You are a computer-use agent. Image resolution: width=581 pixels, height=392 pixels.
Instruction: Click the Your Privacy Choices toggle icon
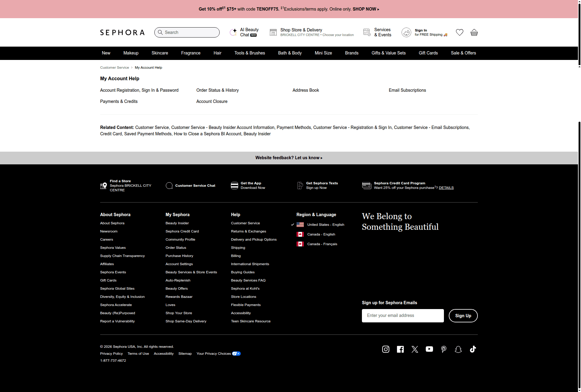click(236, 354)
